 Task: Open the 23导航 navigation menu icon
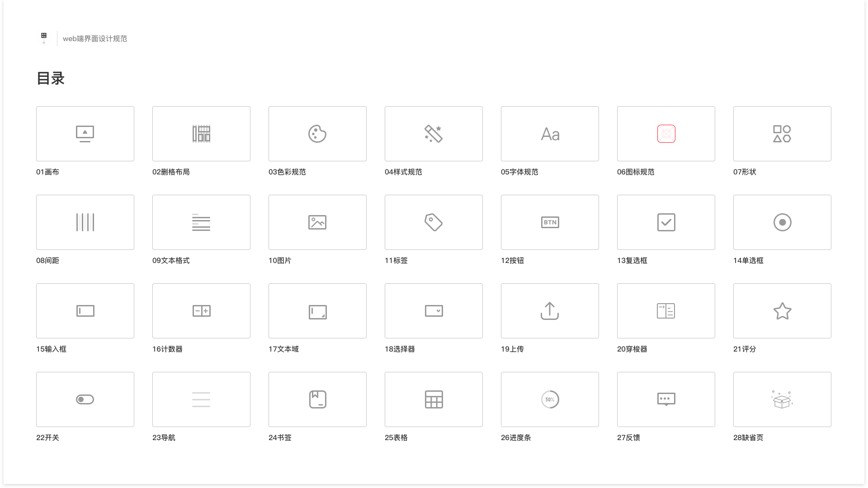[x=201, y=399]
